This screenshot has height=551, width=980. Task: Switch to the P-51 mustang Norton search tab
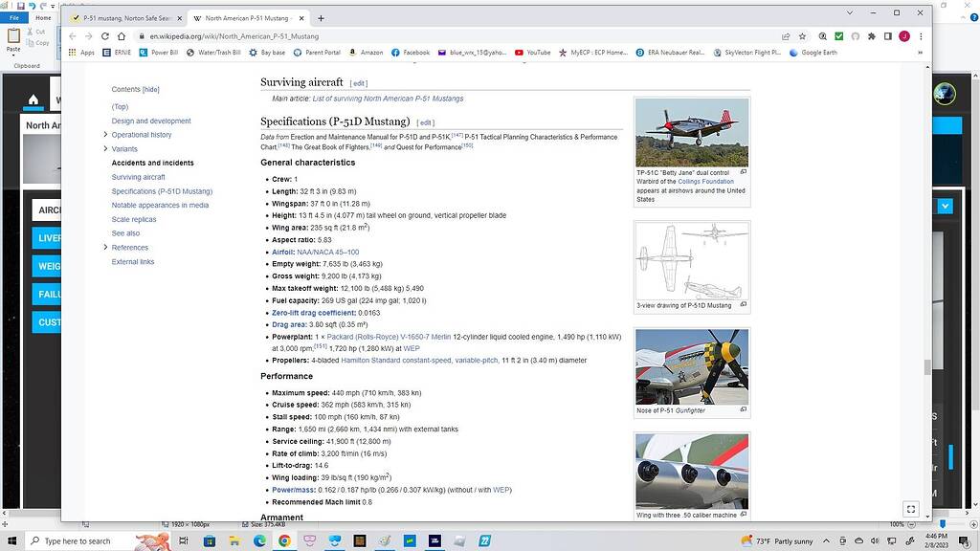[x=126, y=18]
